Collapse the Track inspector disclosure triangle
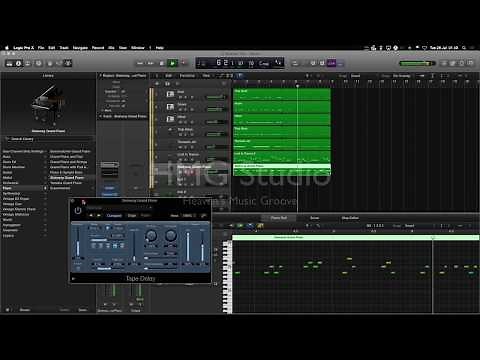Image resolution: width=480 pixels, height=360 pixels. pyautogui.click(x=100, y=116)
